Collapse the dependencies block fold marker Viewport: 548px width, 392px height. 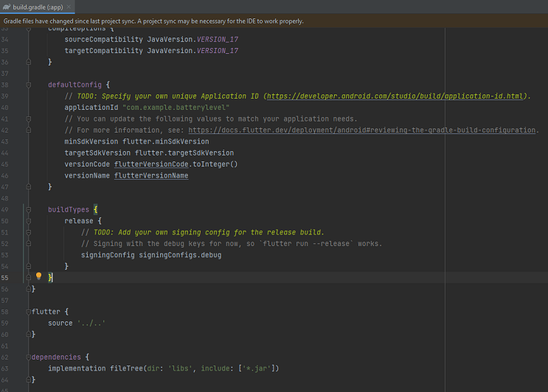29,357
